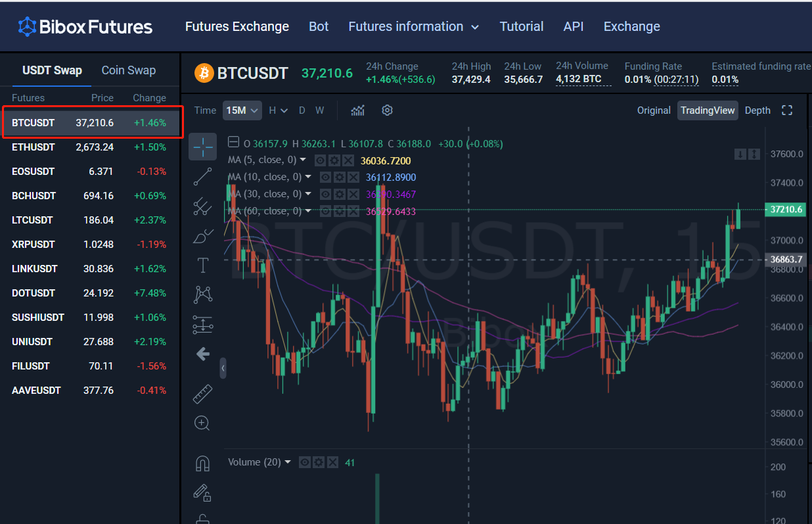Remove the MA (60, close, 0) indicator
This screenshot has height=524, width=812.
pos(353,211)
